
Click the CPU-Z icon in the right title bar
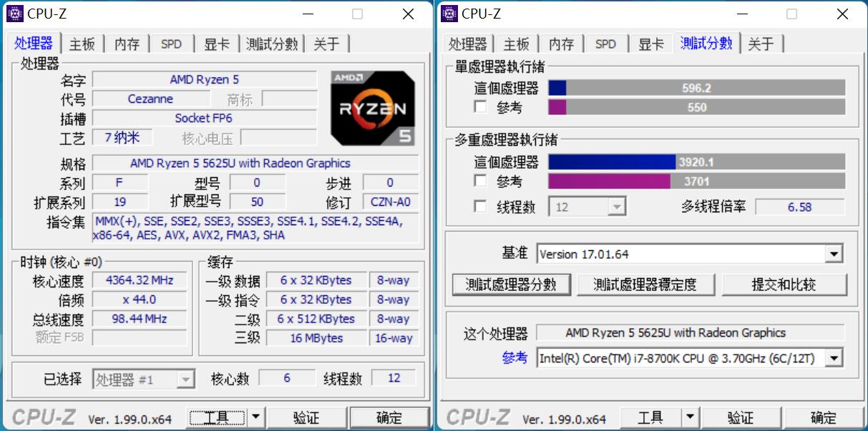pyautogui.click(x=449, y=14)
